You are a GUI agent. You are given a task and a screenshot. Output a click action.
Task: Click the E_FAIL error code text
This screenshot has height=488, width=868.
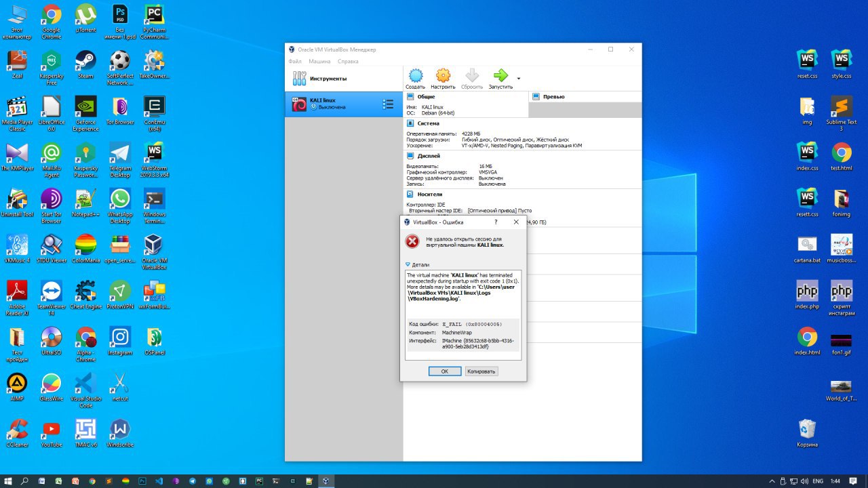473,324
